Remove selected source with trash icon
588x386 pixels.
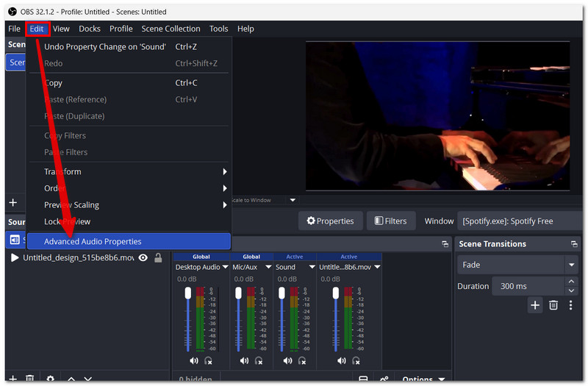point(30,379)
